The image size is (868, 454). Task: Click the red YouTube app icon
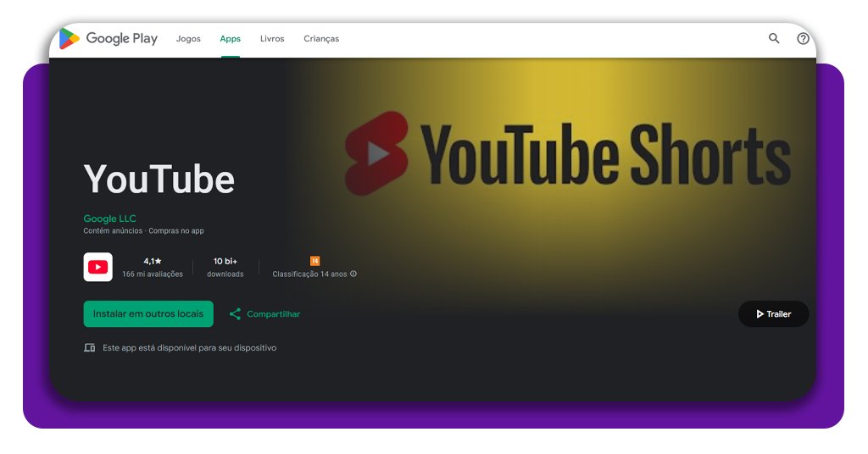(x=98, y=267)
